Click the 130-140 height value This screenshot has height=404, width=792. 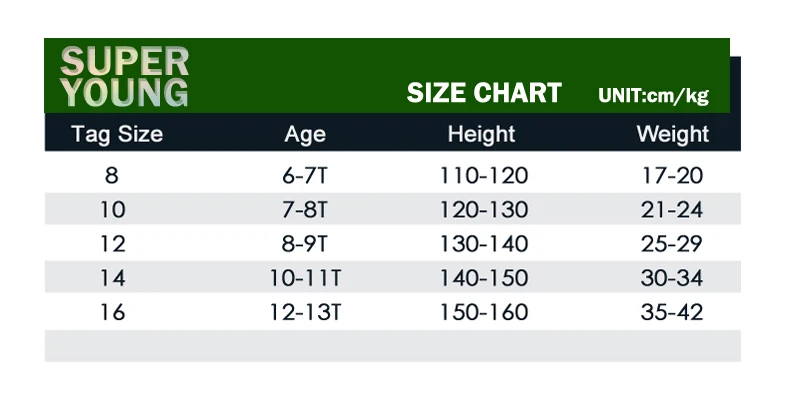tap(484, 243)
